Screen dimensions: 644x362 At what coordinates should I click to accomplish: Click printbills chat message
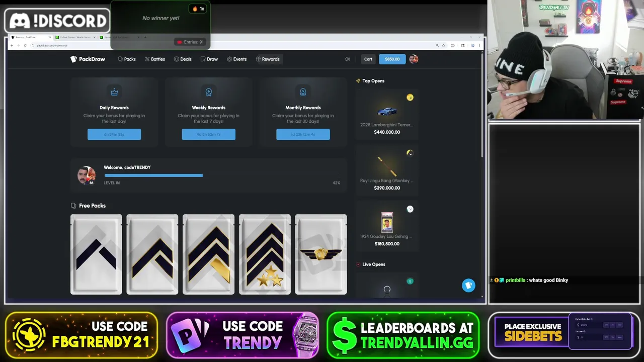click(x=529, y=280)
